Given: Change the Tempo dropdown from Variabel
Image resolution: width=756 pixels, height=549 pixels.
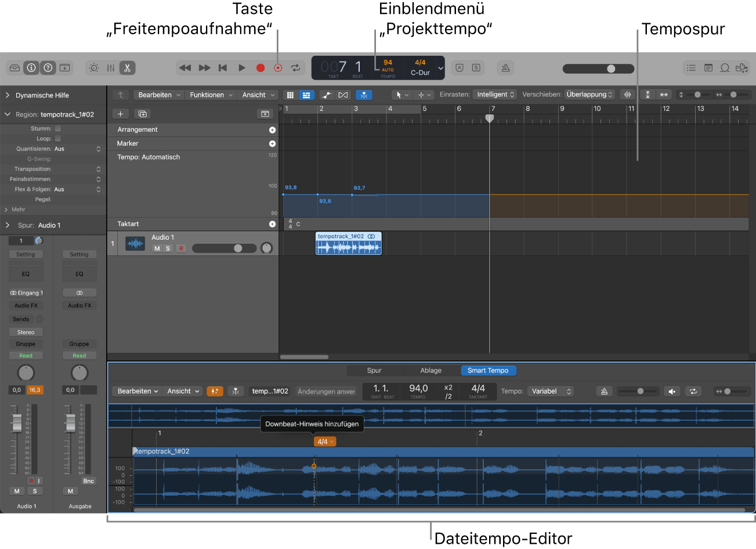Looking at the screenshot, I should 549,391.
